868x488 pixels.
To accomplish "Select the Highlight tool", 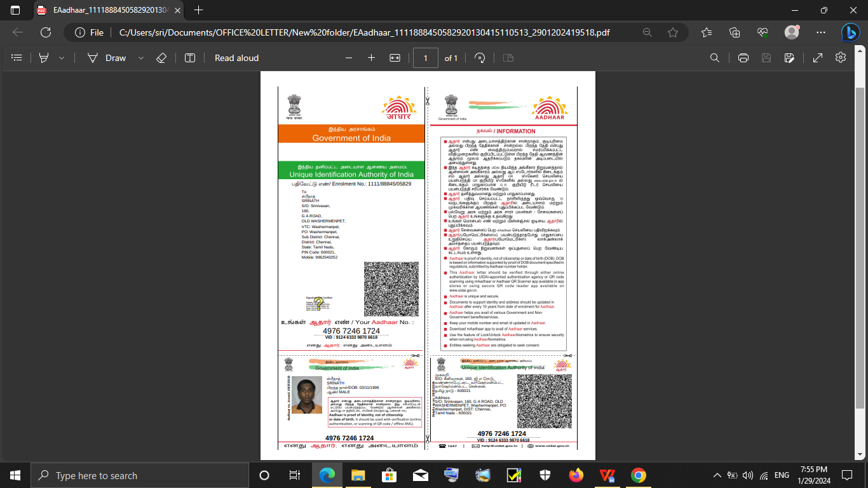I will tap(44, 58).
